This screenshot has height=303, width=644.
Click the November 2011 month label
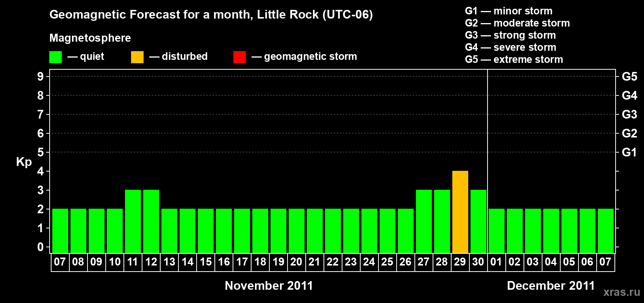coord(269,286)
